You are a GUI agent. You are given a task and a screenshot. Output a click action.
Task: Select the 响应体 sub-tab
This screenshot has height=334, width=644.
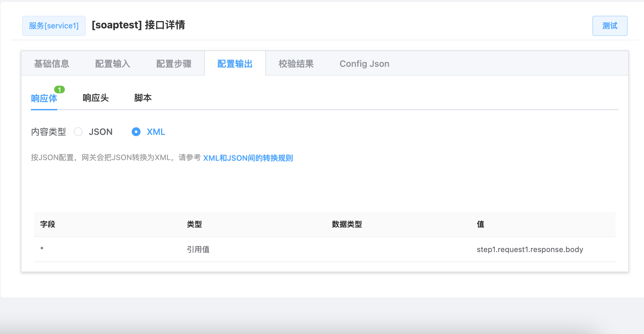44,98
